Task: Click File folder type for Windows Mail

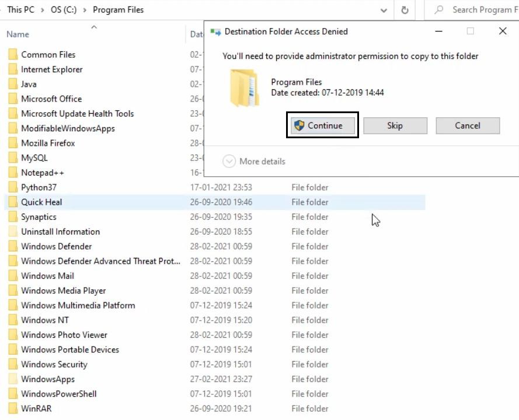Action: tap(310, 276)
